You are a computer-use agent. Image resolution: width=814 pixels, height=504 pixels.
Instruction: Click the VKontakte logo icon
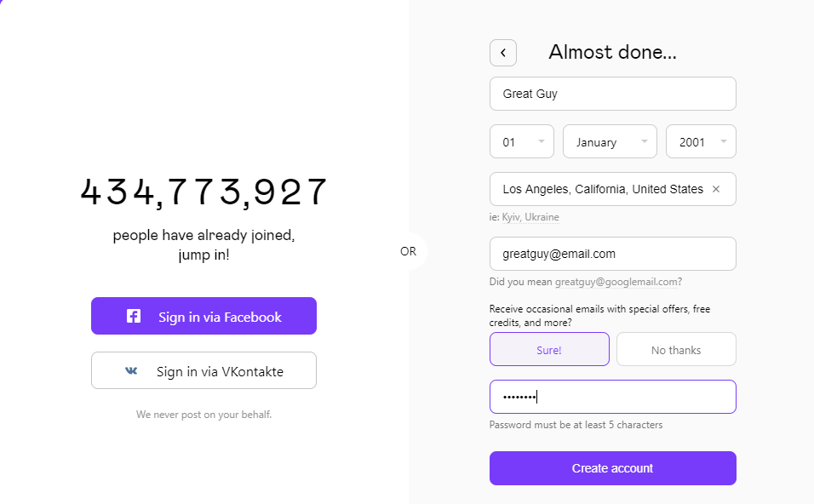coord(131,371)
